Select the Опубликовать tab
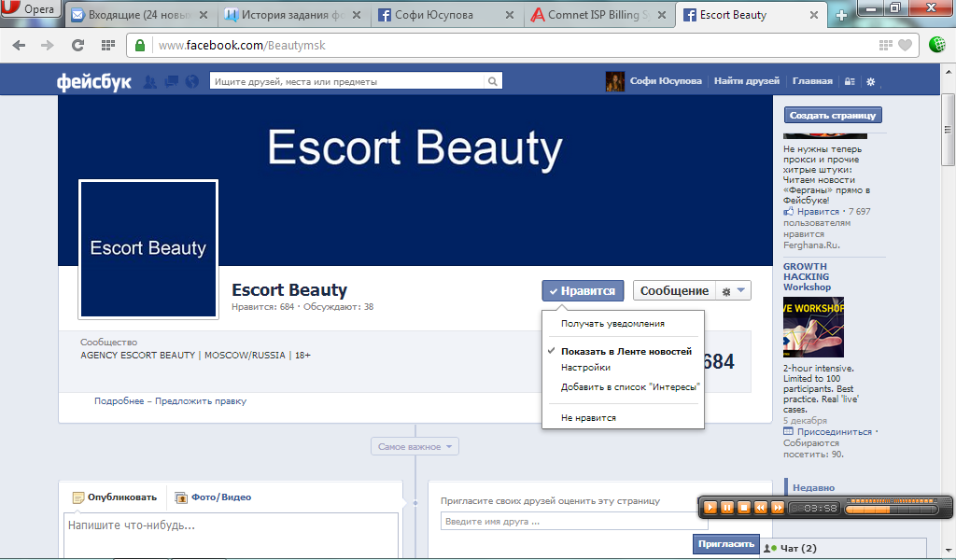Viewport: 956px width, 560px height. pos(115,497)
